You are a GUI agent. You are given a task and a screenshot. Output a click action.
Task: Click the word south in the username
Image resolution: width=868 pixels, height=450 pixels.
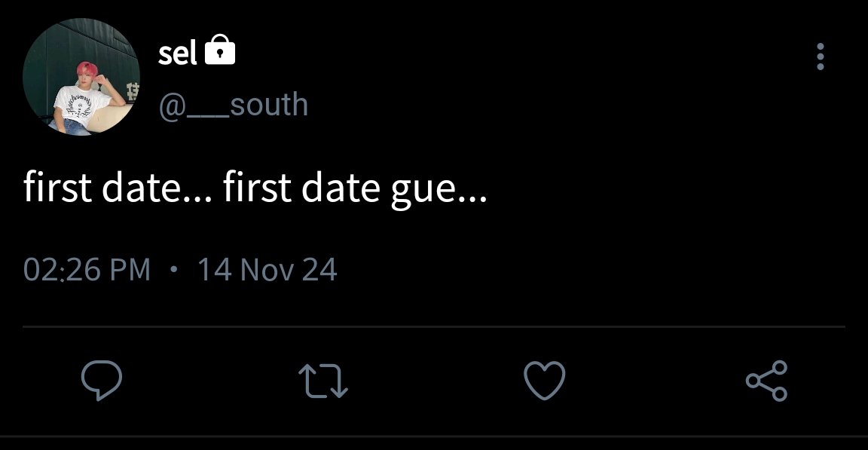coord(269,105)
